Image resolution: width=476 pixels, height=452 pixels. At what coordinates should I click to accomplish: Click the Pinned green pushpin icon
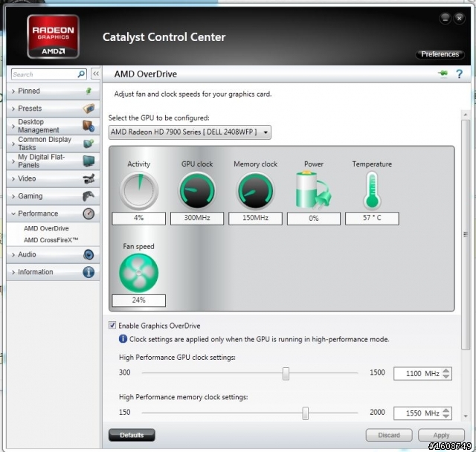[x=89, y=91]
